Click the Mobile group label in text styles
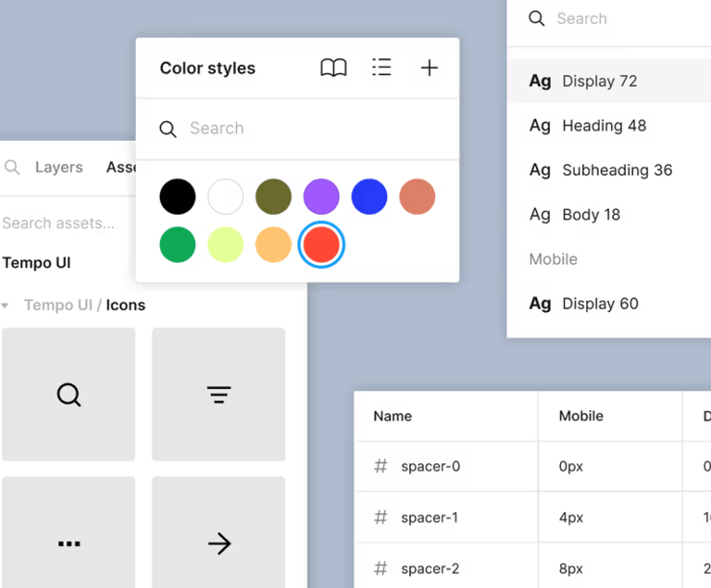Image resolution: width=711 pixels, height=588 pixels. [x=554, y=259]
